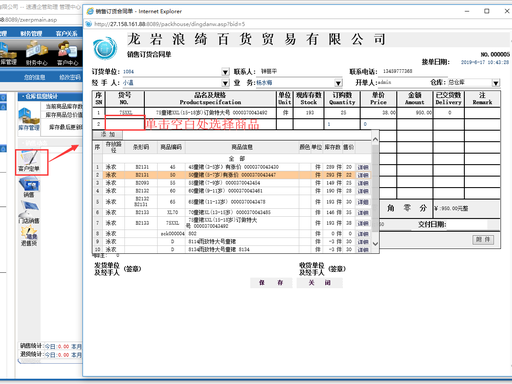Click the Internet Explorer icon in title bar
512x384 pixels.
(x=90, y=11)
